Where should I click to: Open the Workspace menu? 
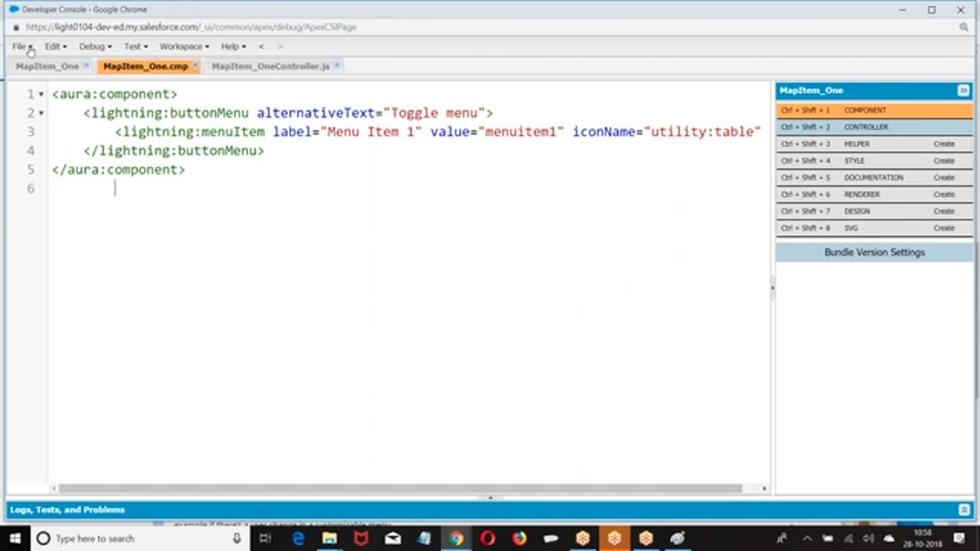(x=184, y=47)
